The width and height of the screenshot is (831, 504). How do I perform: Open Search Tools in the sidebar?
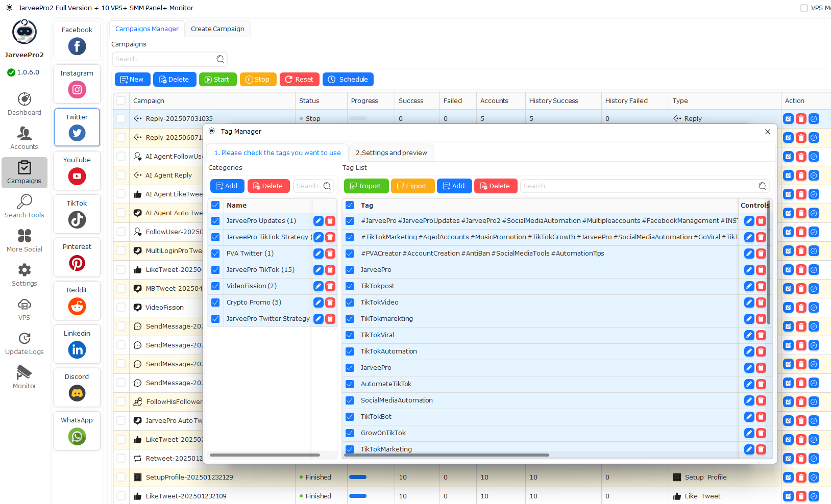[x=25, y=207]
